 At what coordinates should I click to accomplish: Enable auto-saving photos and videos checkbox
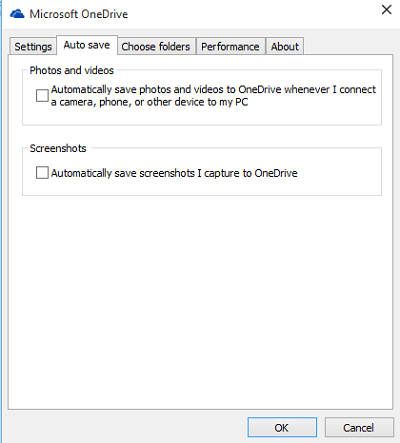[x=42, y=95]
